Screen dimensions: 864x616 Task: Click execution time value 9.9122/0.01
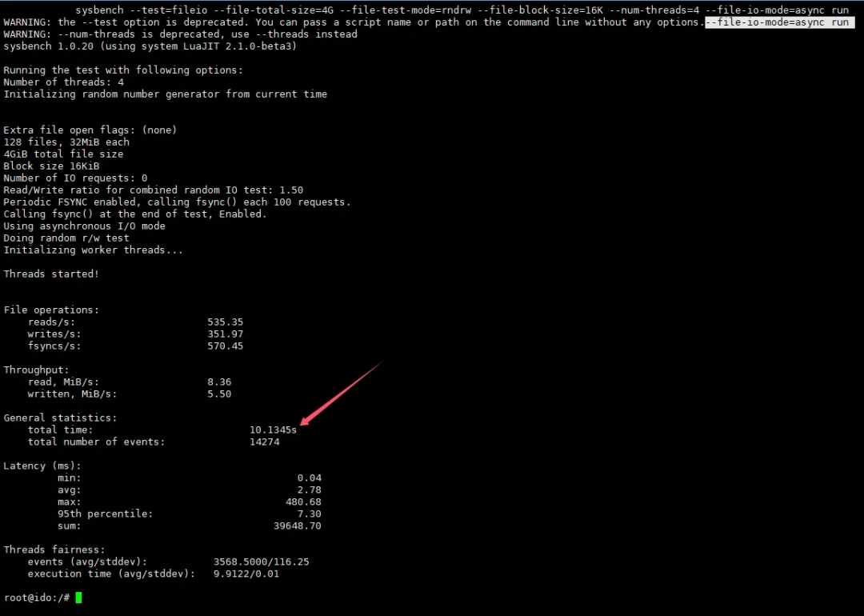[246, 574]
